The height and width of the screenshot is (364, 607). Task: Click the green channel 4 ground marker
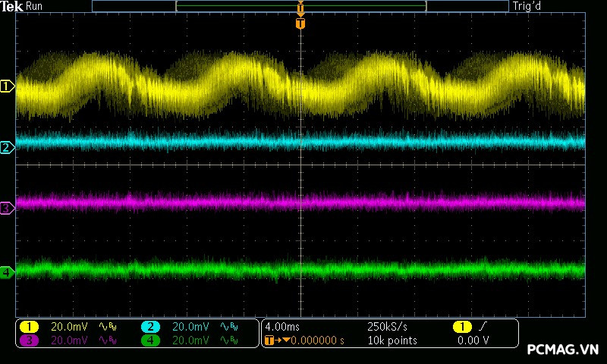coord(7,271)
